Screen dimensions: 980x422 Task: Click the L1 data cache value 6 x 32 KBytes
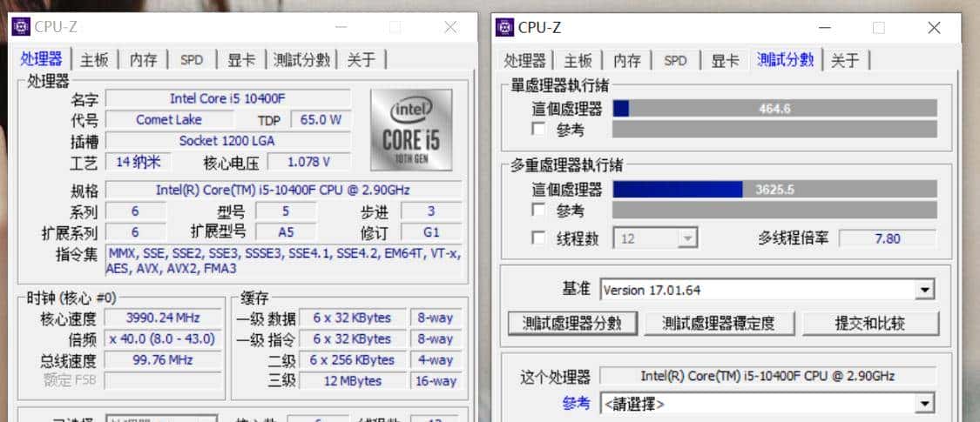[353, 318]
